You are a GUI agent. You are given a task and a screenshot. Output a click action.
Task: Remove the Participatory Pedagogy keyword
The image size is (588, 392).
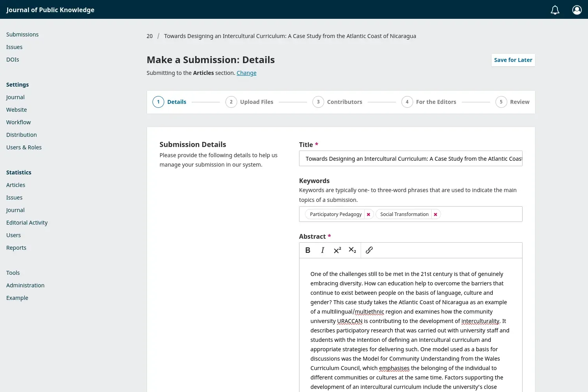click(x=368, y=214)
